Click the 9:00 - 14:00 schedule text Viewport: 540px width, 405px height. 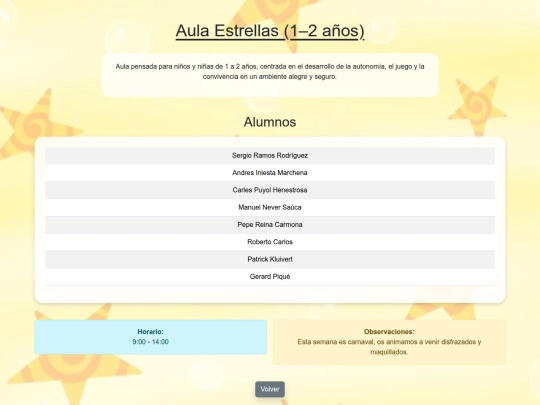pos(150,342)
